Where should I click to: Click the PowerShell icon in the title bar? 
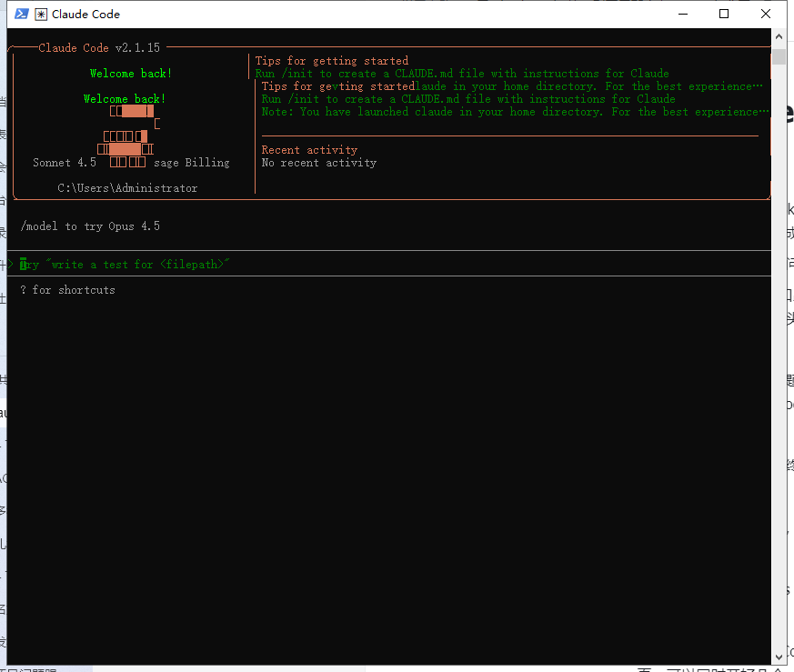[23, 14]
